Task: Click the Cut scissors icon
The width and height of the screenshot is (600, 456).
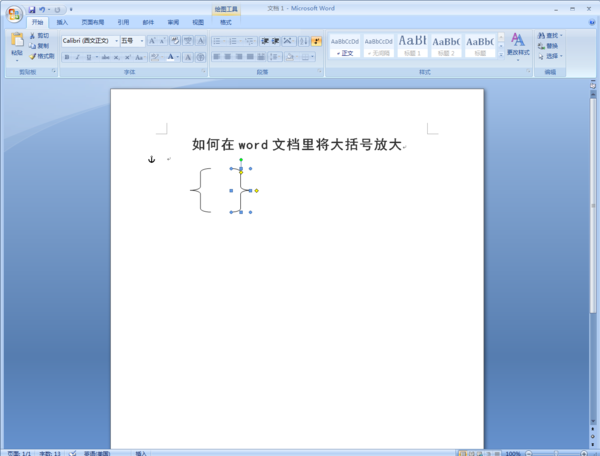Action: point(32,36)
